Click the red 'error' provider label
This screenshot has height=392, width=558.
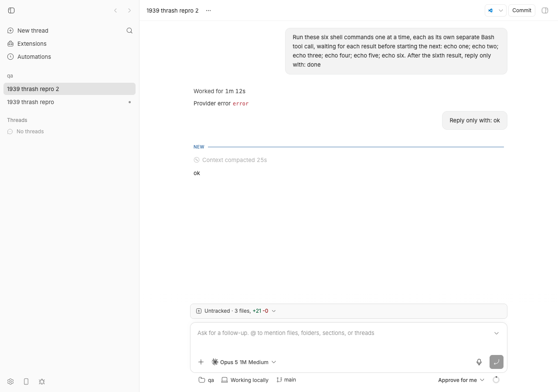click(x=241, y=104)
